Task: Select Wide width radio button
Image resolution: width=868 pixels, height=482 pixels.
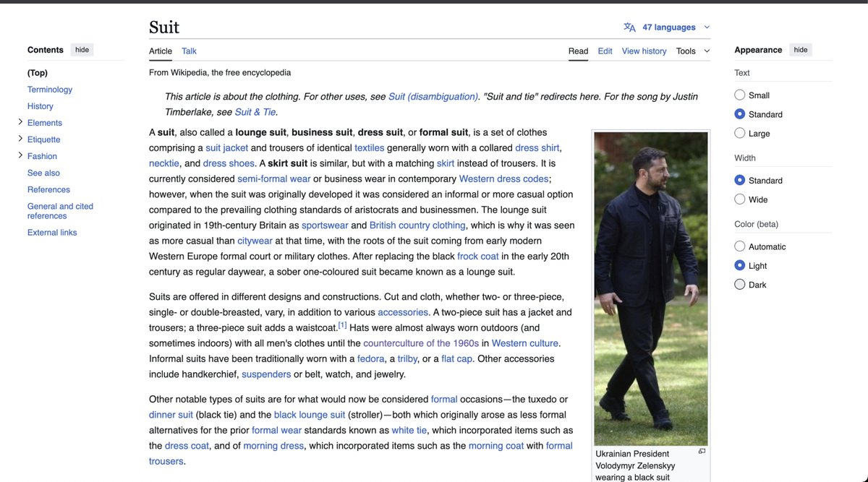Action: click(739, 199)
